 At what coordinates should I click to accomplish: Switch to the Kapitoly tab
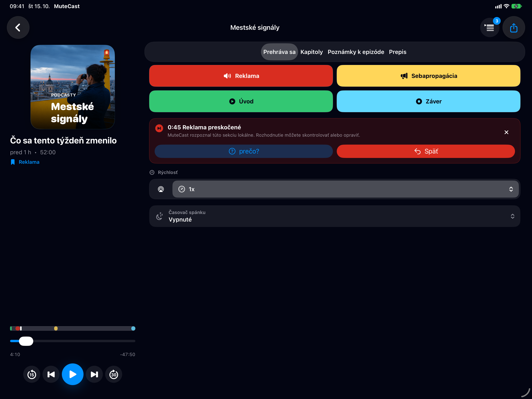pos(311,52)
